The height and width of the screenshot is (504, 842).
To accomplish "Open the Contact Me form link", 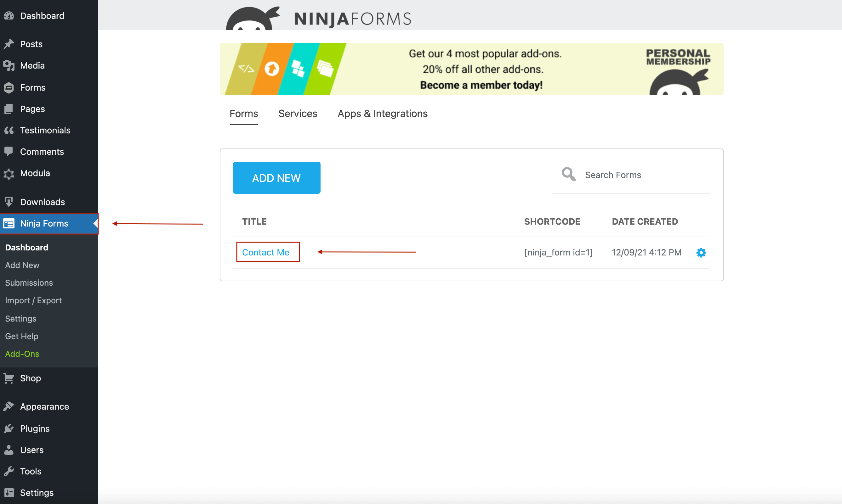I will click(265, 252).
